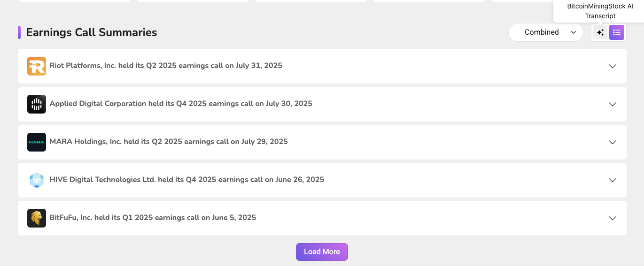Open Applied Digital July 30 earnings call text
The height and width of the screenshot is (266, 644).
pos(181,104)
